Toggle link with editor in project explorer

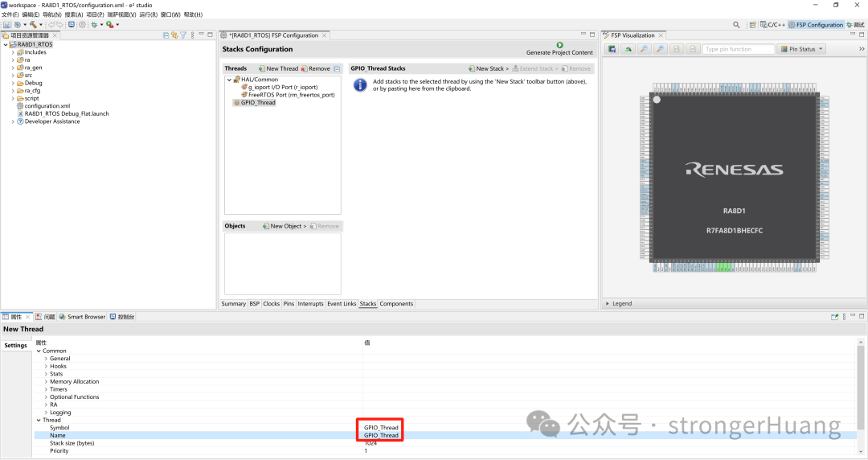tap(174, 35)
